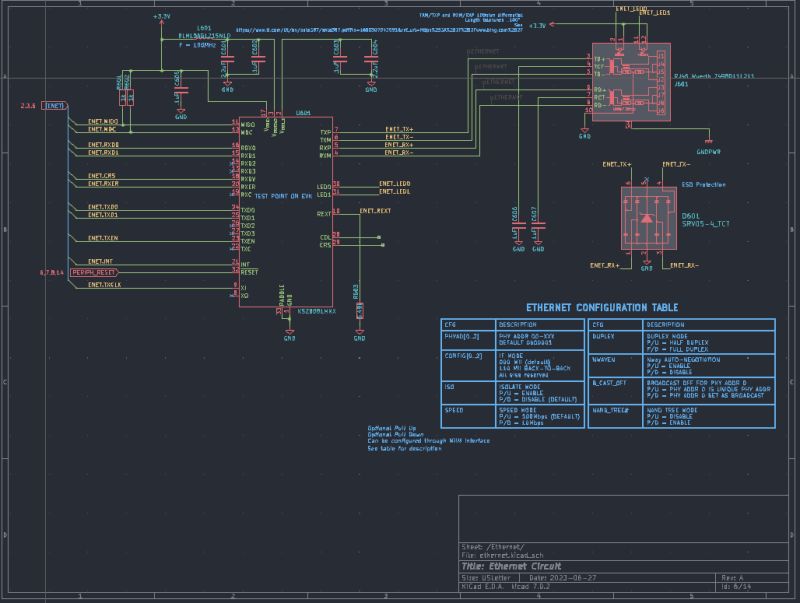Click the Date 2023-06-27 in title block
The image size is (800, 603).
click(564, 576)
